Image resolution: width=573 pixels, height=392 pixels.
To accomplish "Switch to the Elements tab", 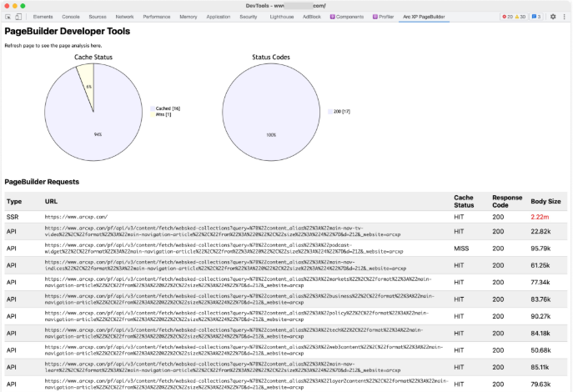I will [43, 17].
